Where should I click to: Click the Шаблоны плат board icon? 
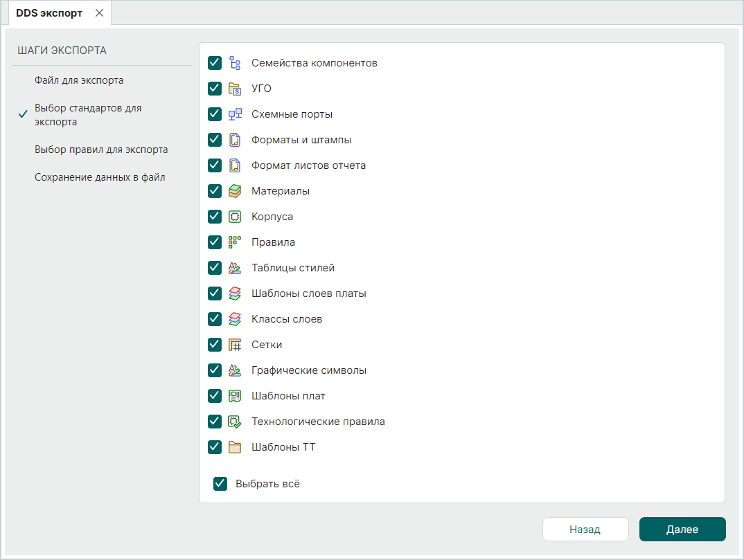pos(235,396)
